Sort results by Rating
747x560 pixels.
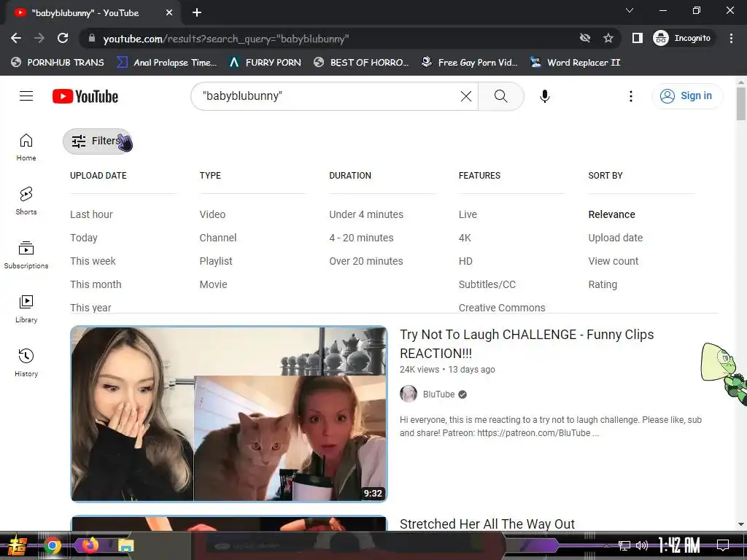[603, 284]
